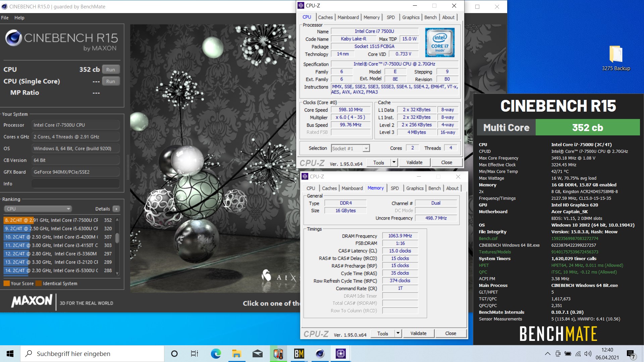The height and width of the screenshot is (362, 644).
Task: Select ranking row Intel Core i5-3360M 297
Action: coord(58,254)
